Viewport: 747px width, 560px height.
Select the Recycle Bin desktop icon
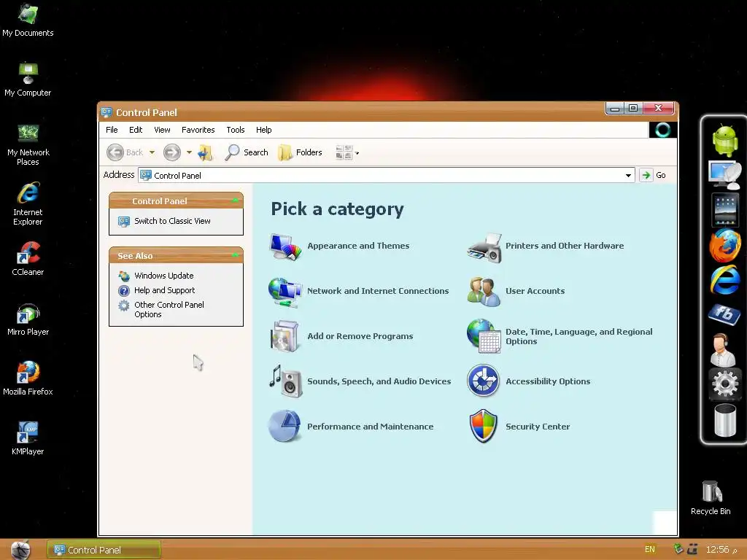tap(711, 498)
